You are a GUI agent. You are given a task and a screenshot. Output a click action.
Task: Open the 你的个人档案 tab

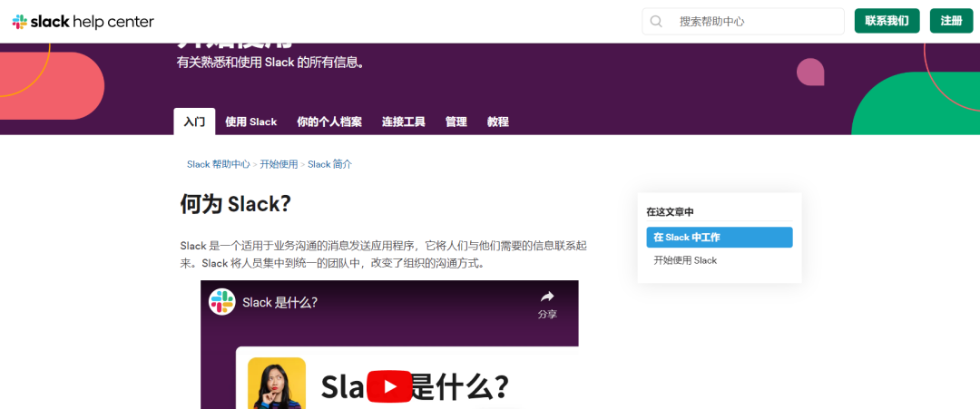pyautogui.click(x=329, y=122)
